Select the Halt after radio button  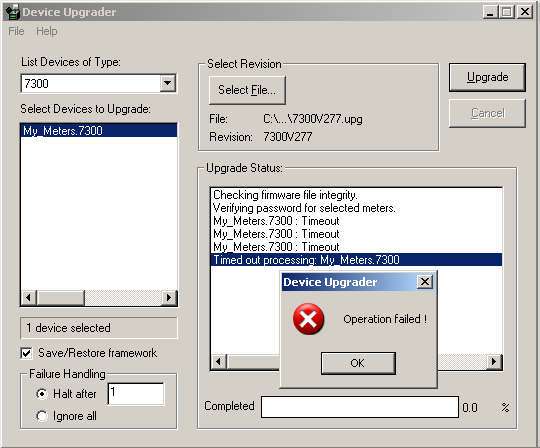(42, 394)
